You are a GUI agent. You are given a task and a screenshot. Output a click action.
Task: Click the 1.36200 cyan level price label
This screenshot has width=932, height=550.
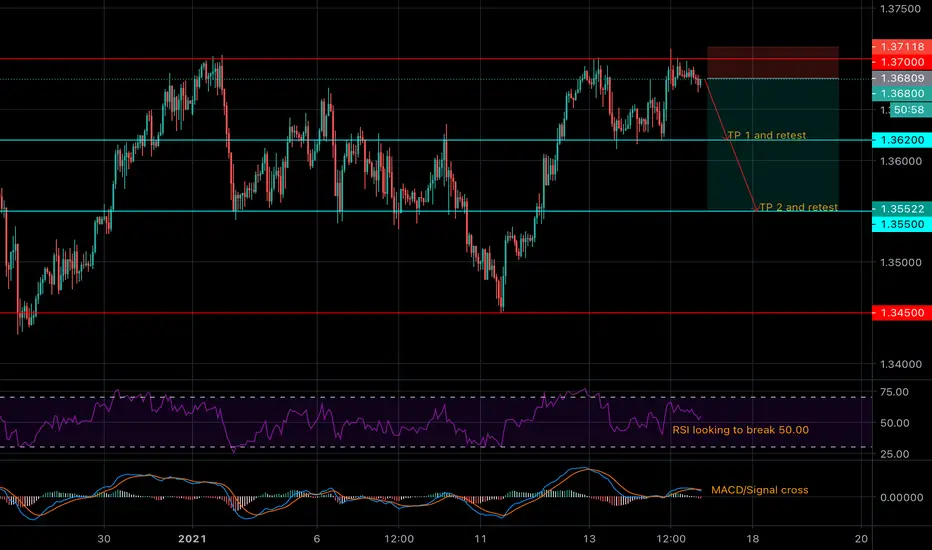click(x=902, y=140)
